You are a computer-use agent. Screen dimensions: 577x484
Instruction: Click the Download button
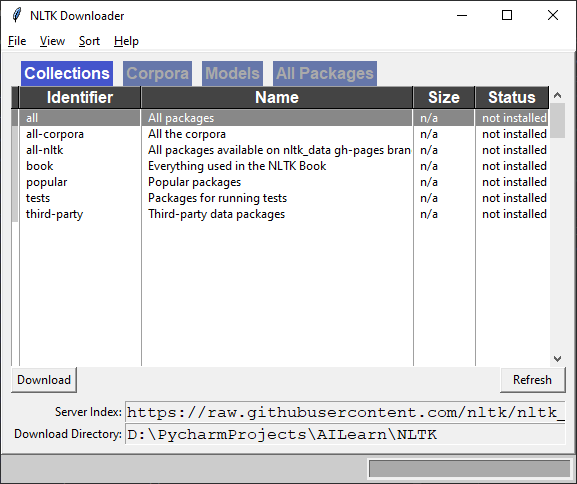pos(44,380)
